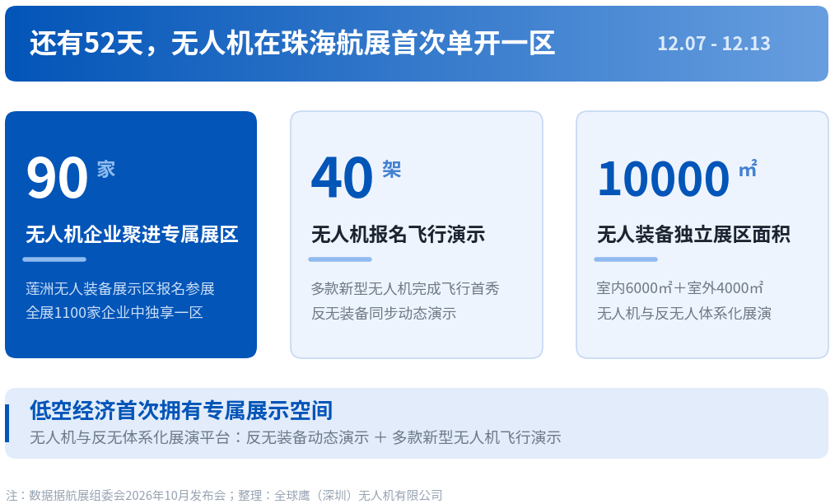Click the title 无人机报名飞行演示

(399, 235)
